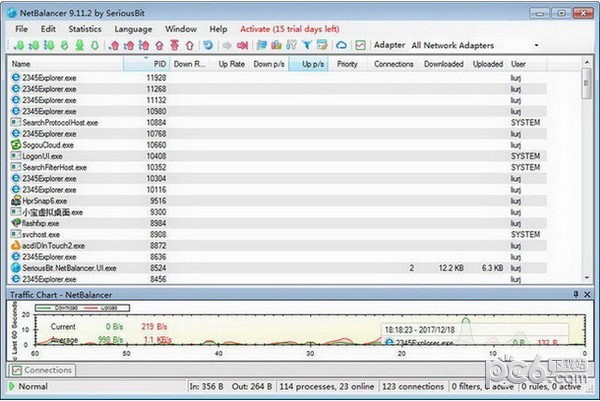Sort by the Up p/s column header
This screenshot has width=600, height=401.
[309, 64]
